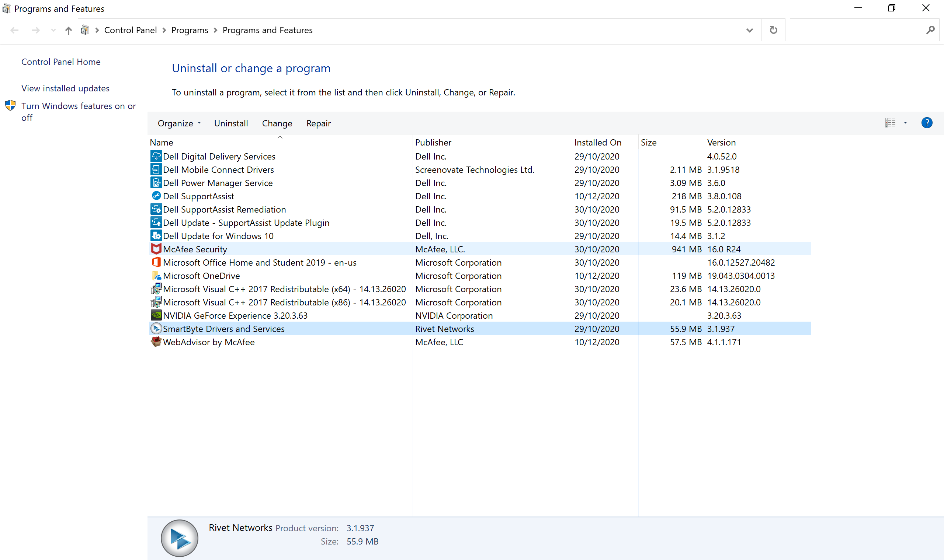Open help with the blue question mark
944x560 pixels.
[x=927, y=123]
